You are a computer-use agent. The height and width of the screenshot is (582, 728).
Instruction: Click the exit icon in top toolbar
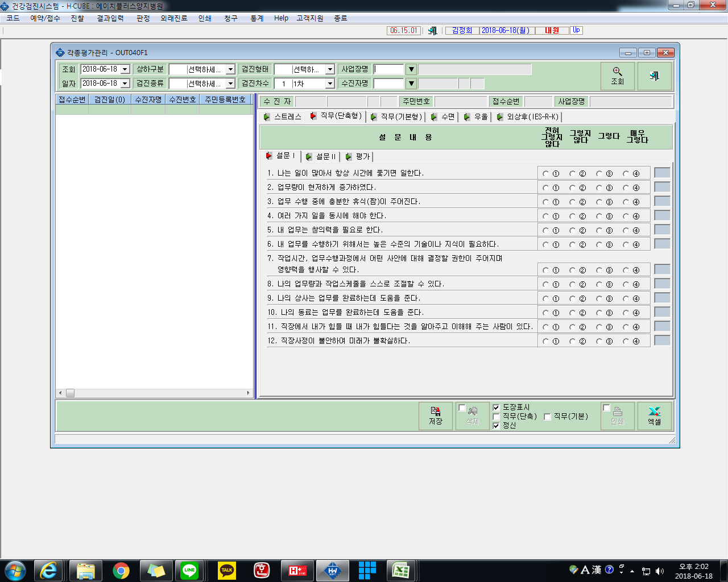pos(433,31)
